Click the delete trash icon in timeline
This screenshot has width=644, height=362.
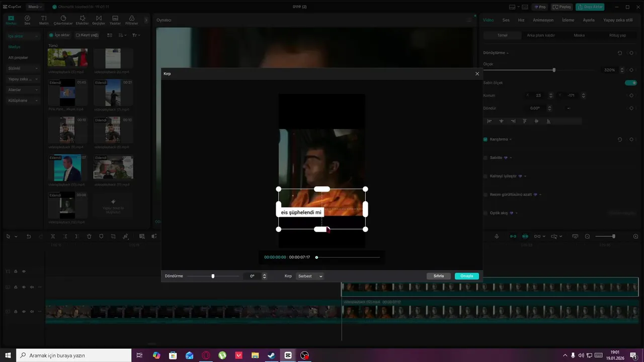(x=89, y=236)
